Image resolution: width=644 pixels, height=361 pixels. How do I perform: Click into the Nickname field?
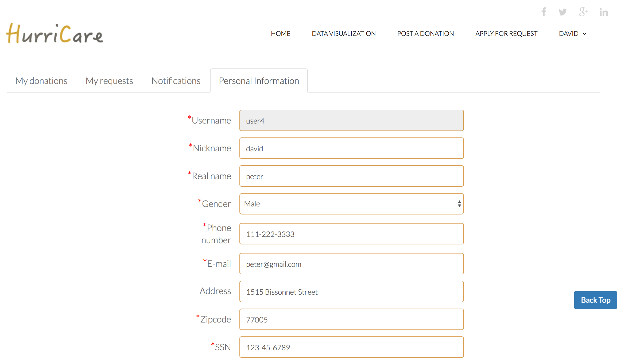(x=351, y=148)
